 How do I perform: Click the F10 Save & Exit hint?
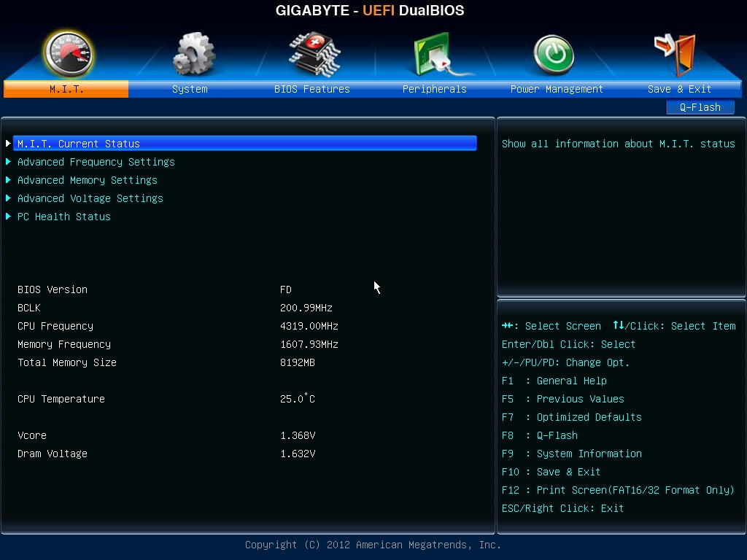coord(551,472)
